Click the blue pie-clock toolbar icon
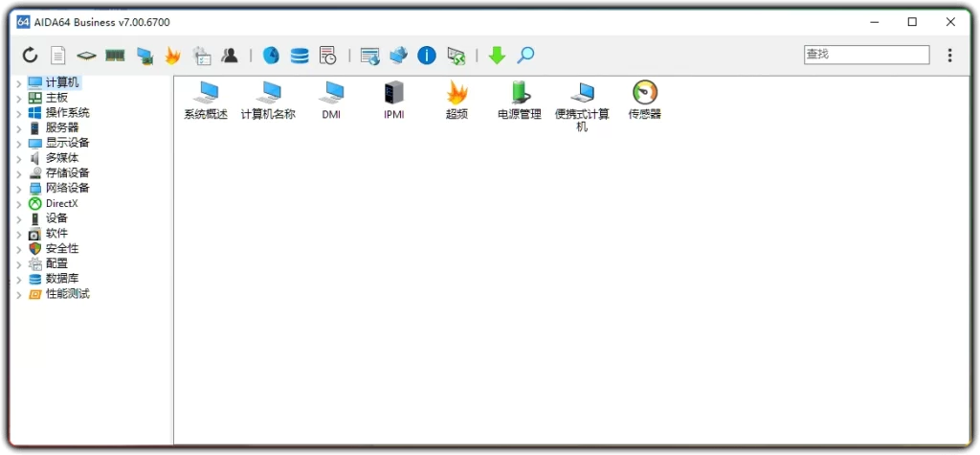Image resolution: width=980 pixels, height=455 pixels. [x=271, y=56]
